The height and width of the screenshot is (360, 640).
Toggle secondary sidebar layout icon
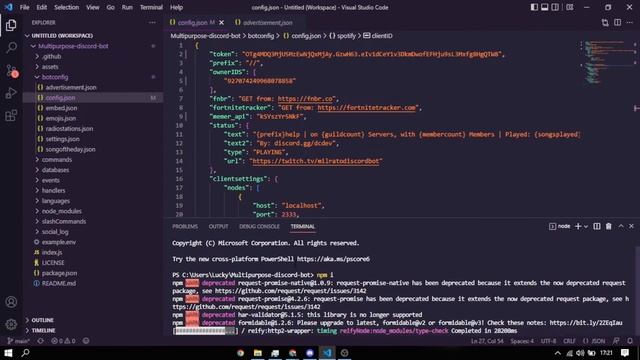(555, 7)
